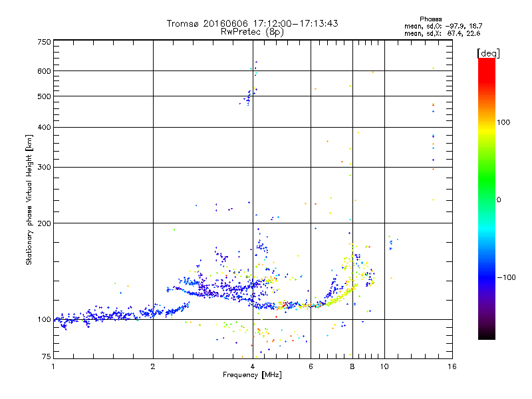Click the rainbow phase colorbar
Screen dimensions: 532x399
487,198
